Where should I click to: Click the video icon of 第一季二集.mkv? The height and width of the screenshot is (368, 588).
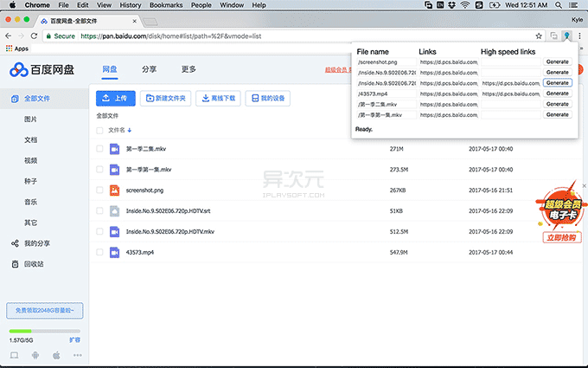pyautogui.click(x=114, y=149)
